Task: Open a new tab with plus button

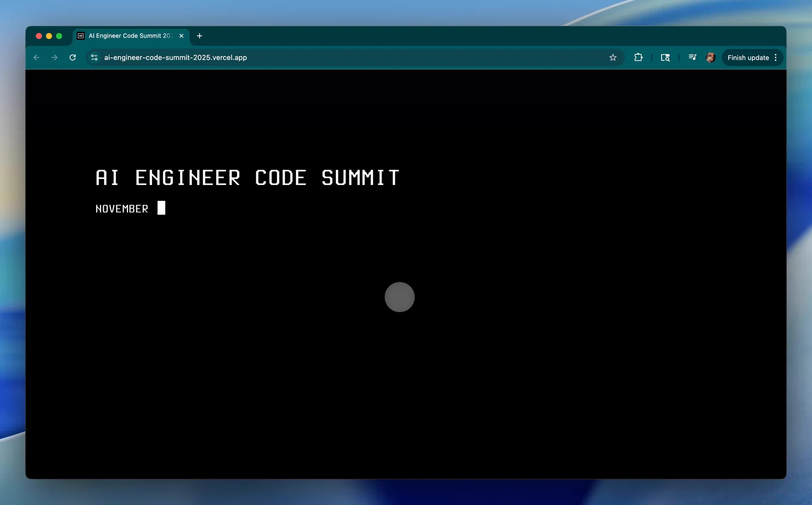Action: [x=199, y=36]
